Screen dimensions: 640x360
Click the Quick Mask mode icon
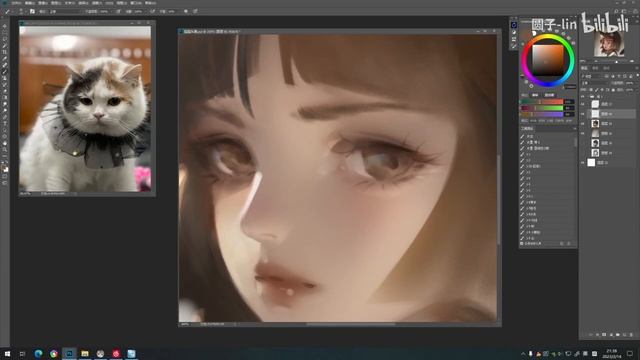pos(5,177)
